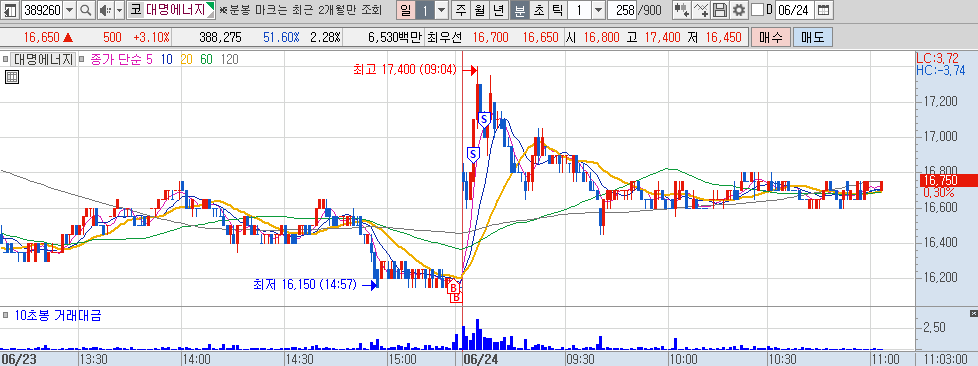
Task: Click the add line indicator icon
Action: (x=702, y=9)
